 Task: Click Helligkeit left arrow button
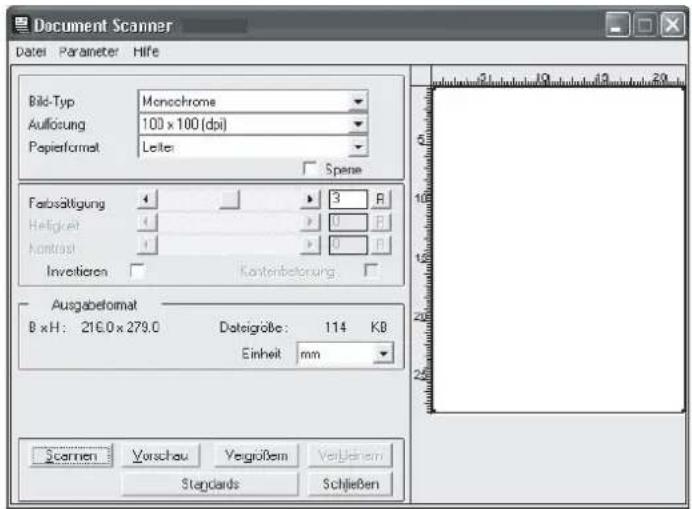coord(147,222)
